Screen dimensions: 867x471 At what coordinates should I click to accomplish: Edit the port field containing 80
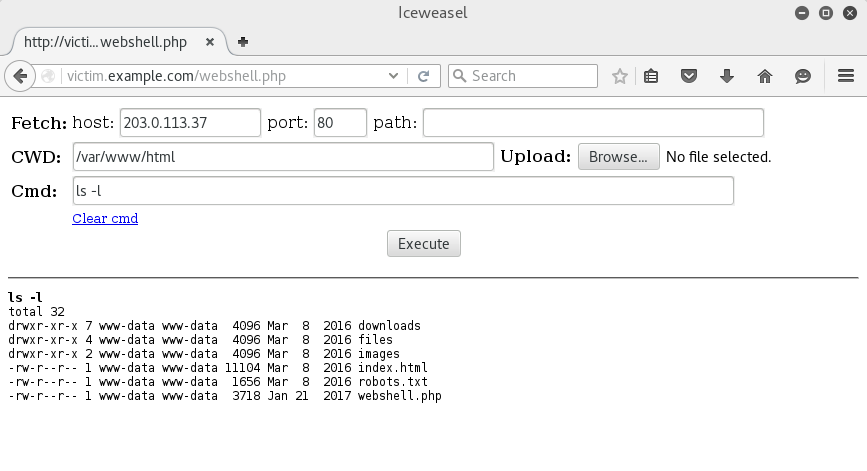point(340,123)
